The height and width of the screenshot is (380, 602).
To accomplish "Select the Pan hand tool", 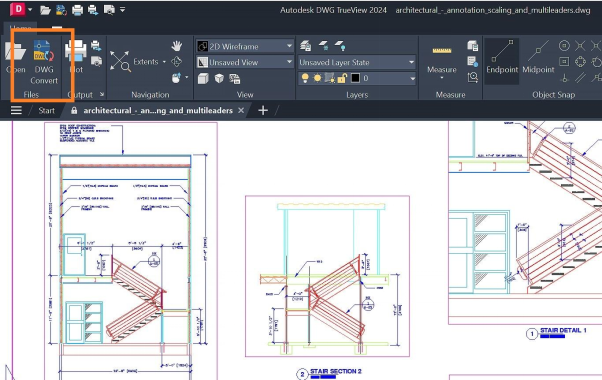I will 177,46.
